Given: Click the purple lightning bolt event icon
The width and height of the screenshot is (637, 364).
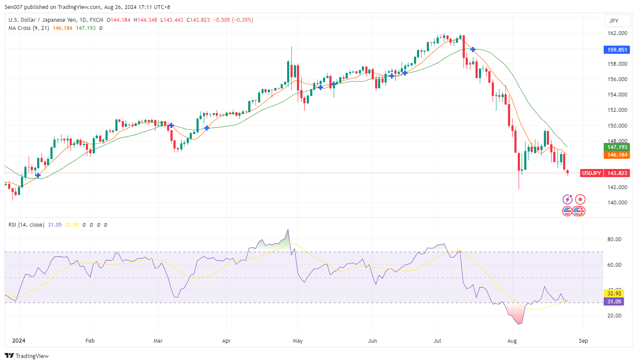Looking at the screenshot, I should (x=567, y=199).
